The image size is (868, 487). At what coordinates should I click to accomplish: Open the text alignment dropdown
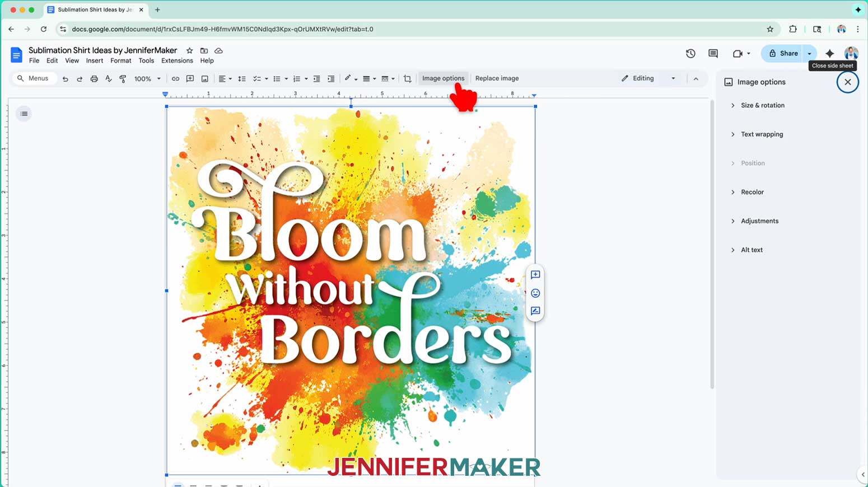click(225, 79)
